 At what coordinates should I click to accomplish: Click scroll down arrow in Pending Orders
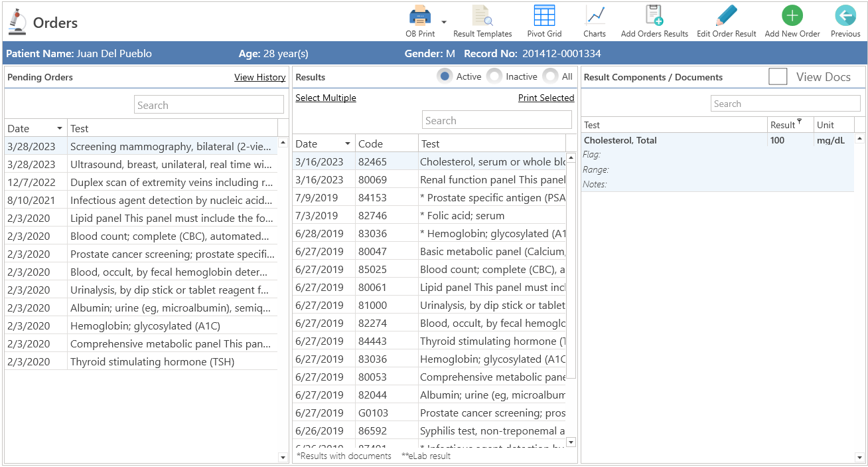[283, 457]
